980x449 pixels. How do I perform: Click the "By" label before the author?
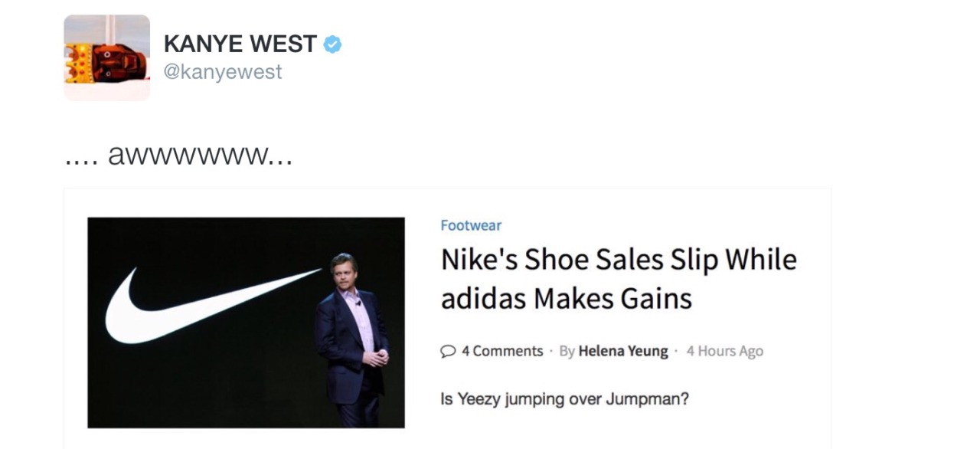pos(567,351)
